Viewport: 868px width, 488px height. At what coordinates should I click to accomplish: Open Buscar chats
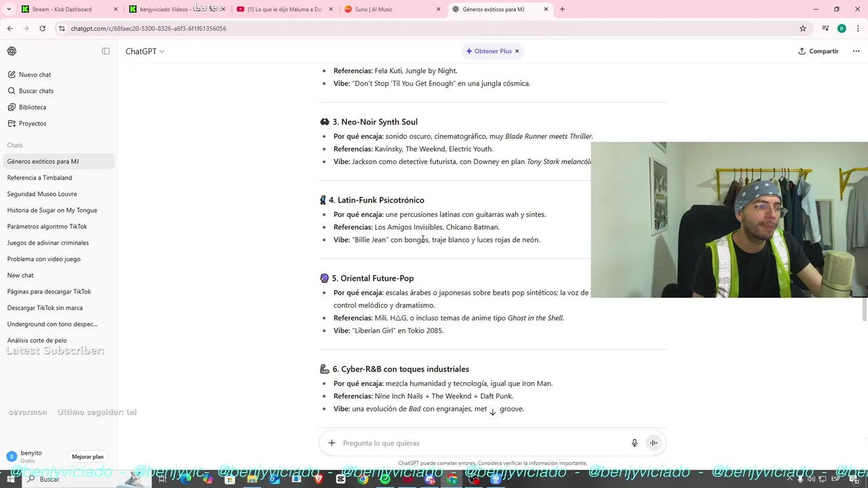pos(58,91)
